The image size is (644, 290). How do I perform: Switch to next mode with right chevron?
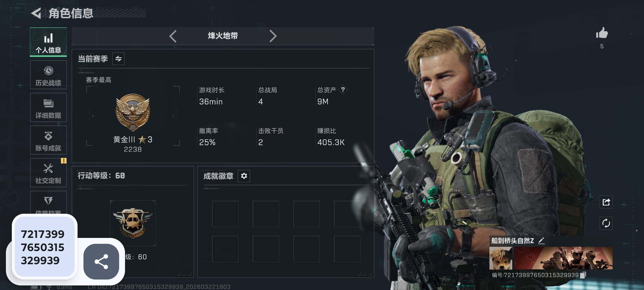click(273, 36)
